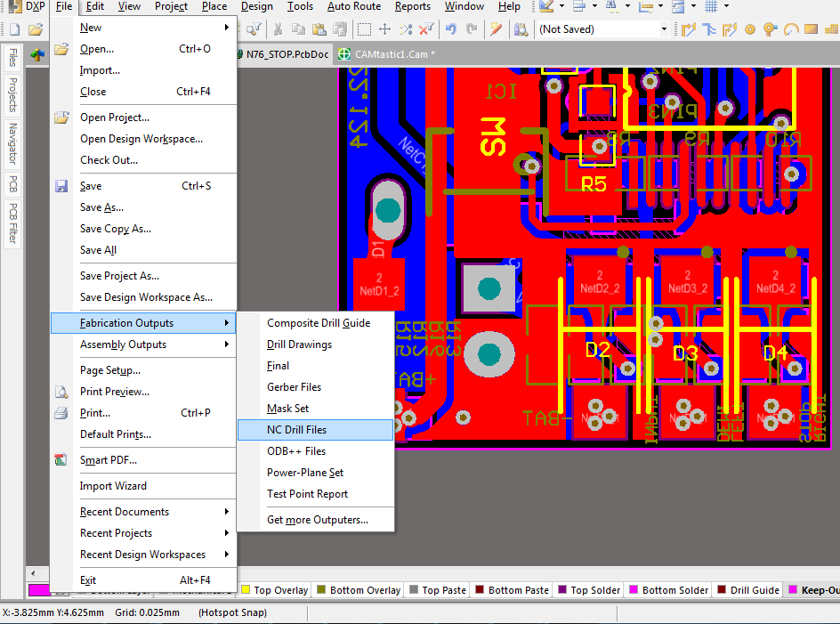The width and height of the screenshot is (840, 624).
Task: Select the Place Arc tool icon
Action: pyautogui.click(x=791, y=29)
